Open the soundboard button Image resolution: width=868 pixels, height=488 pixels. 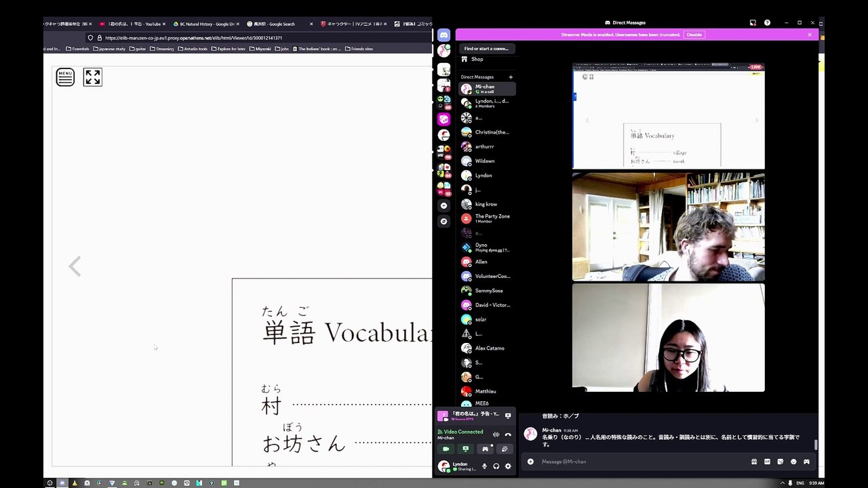(x=505, y=449)
